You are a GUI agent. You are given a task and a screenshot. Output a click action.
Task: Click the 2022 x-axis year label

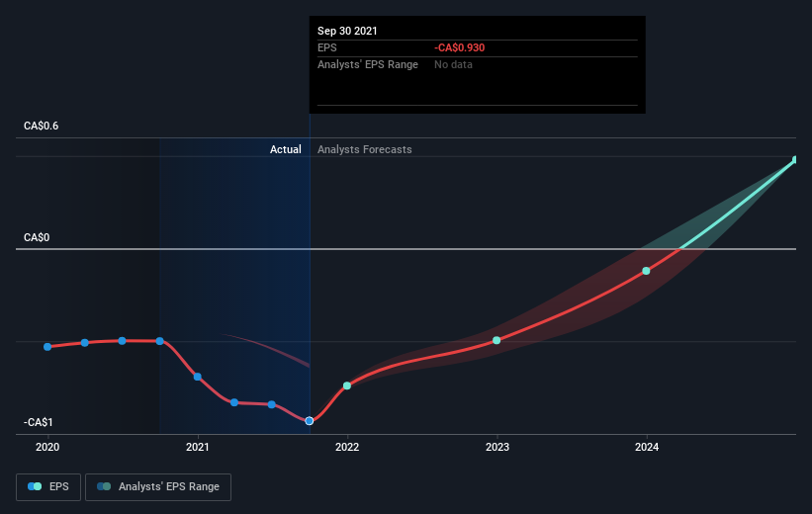tap(347, 447)
